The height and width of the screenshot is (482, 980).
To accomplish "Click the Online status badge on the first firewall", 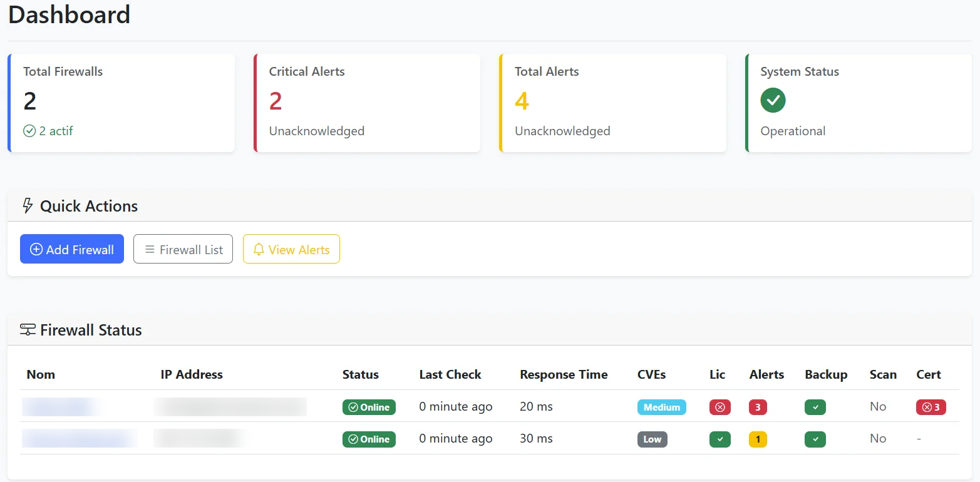I will [x=369, y=407].
